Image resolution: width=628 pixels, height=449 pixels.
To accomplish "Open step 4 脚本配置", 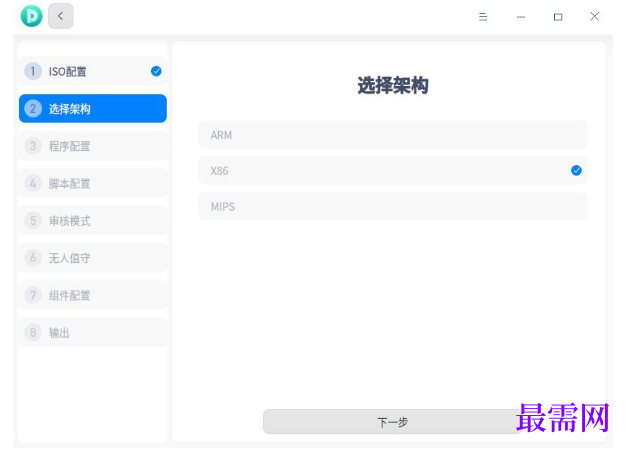I will (x=93, y=183).
